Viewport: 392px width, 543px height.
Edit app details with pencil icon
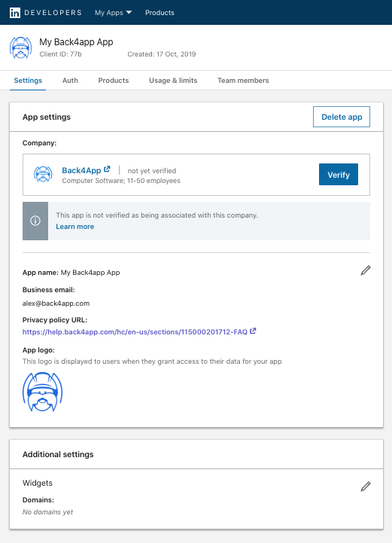(x=366, y=270)
